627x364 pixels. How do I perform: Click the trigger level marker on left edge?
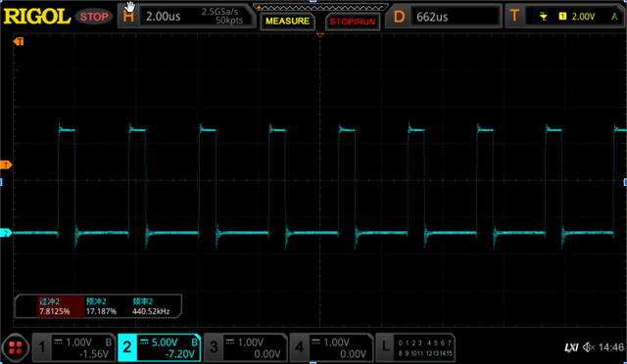6,165
